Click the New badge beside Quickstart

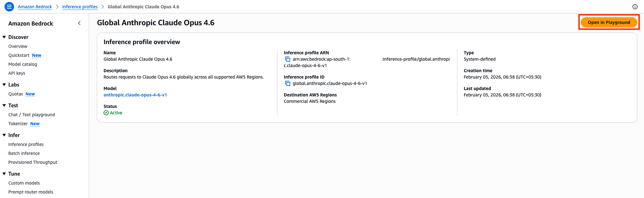tap(37, 55)
